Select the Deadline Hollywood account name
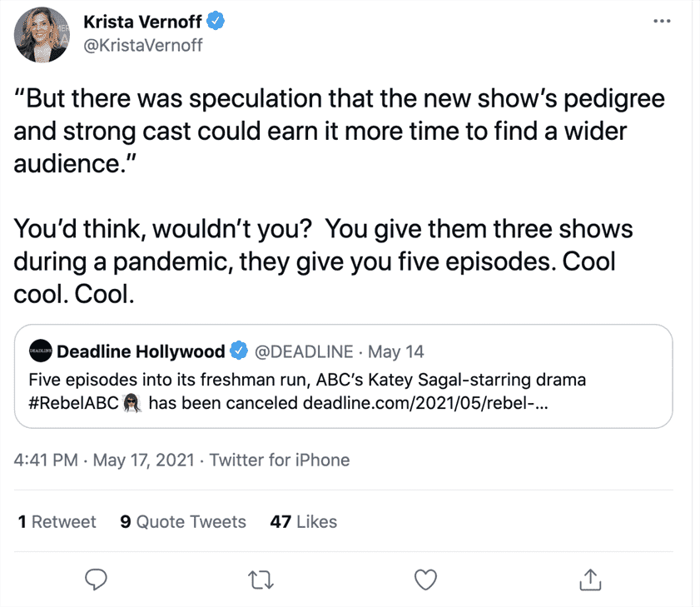 [x=141, y=351]
